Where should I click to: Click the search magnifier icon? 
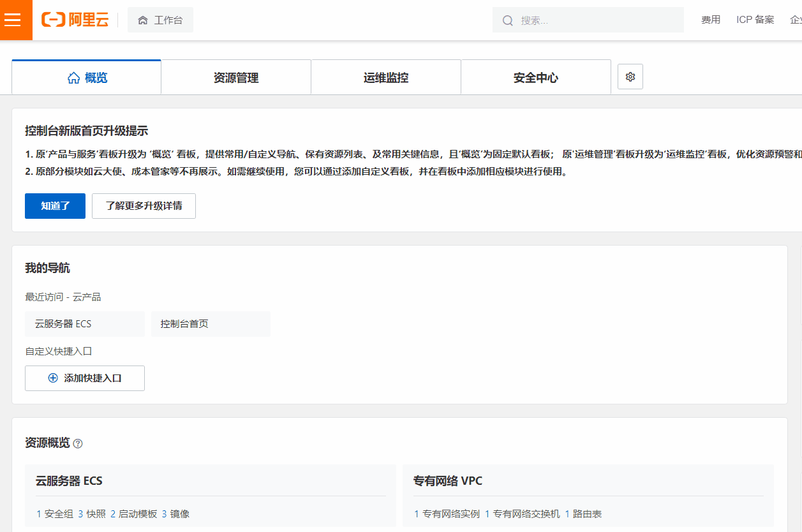[x=508, y=20]
